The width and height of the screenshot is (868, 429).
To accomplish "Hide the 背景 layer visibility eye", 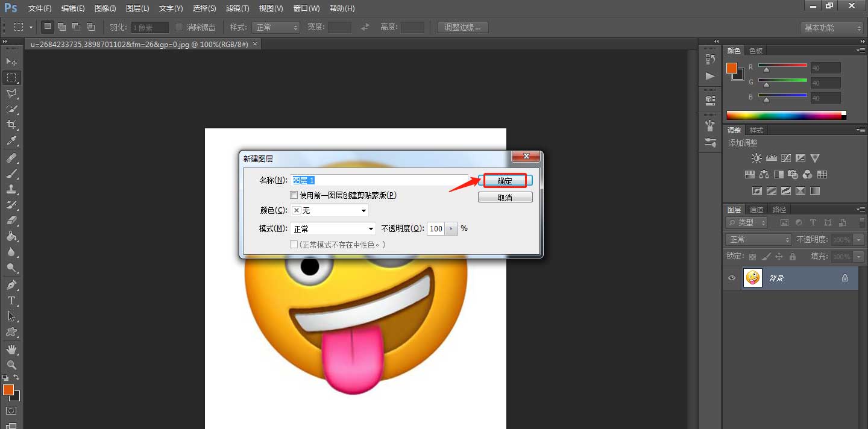I will (731, 278).
